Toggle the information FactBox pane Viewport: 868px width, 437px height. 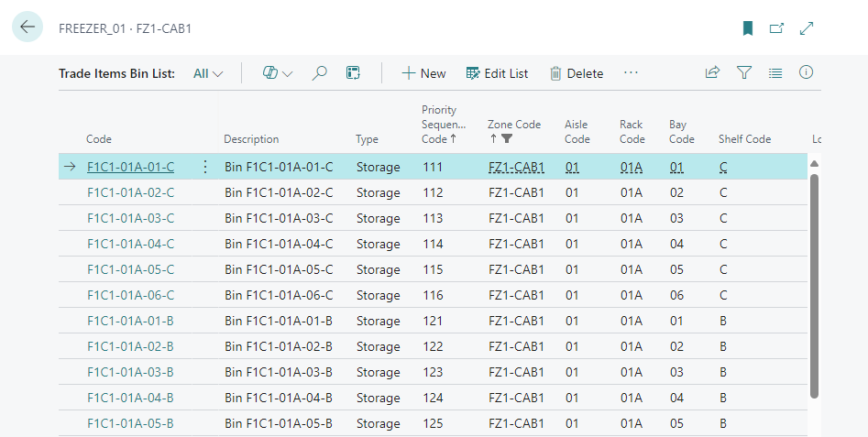pyautogui.click(x=807, y=73)
